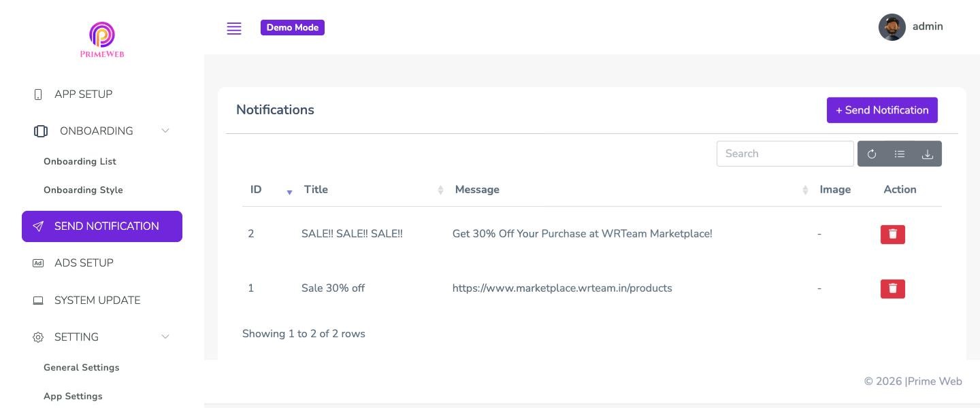Select the "Get 30% Off Your Purchase" message
This screenshot has width=980, height=408.
[x=582, y=234]
